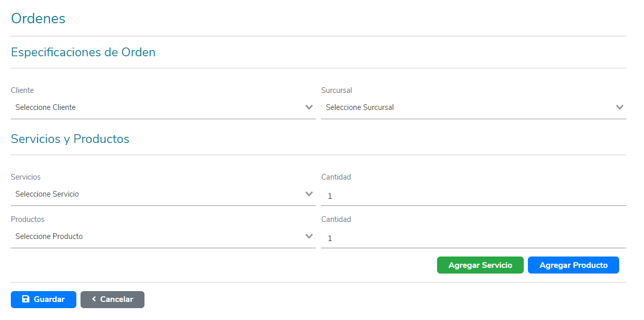
Task: Click the arrow icon in the Surcursal field
Action: [x=620, y=107]
